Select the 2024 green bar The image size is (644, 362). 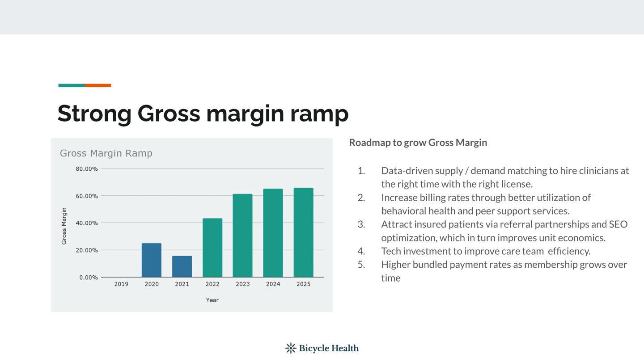pos(273,233)
